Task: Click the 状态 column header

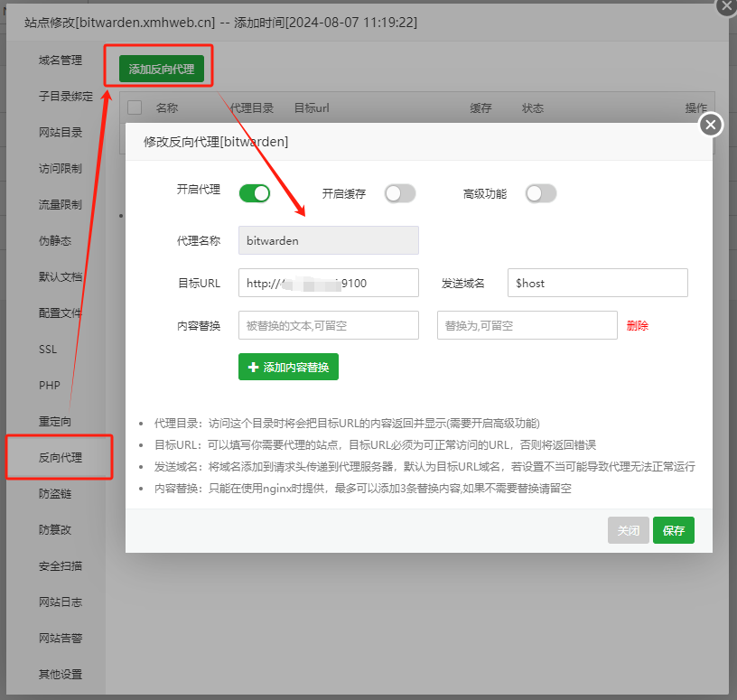Action: [x=533, y=108]
